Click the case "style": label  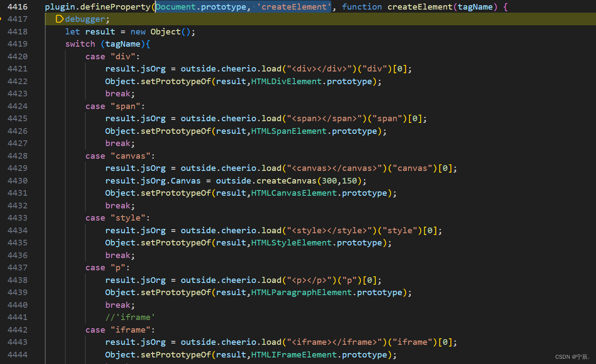118,218
